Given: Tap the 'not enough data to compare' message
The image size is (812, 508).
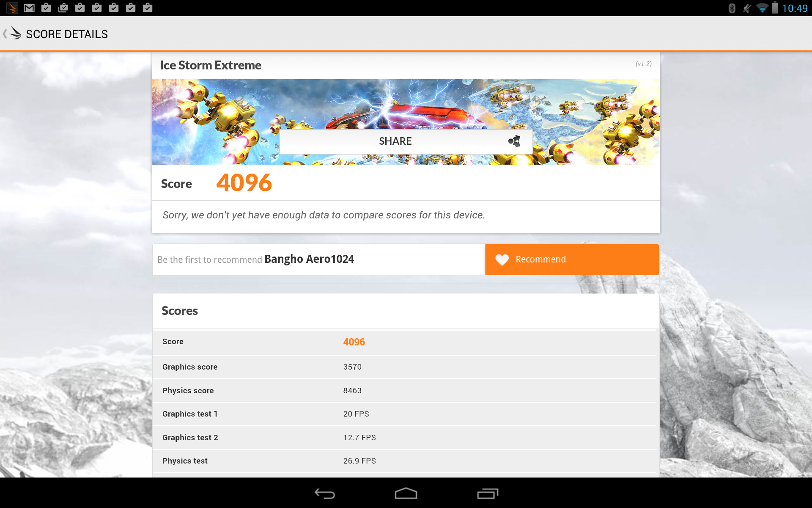Looking at the screenshot, I should 324,215.
